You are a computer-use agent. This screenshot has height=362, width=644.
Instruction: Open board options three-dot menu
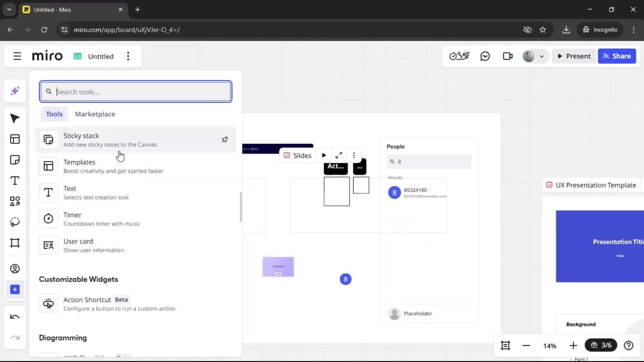coord(128,56)
